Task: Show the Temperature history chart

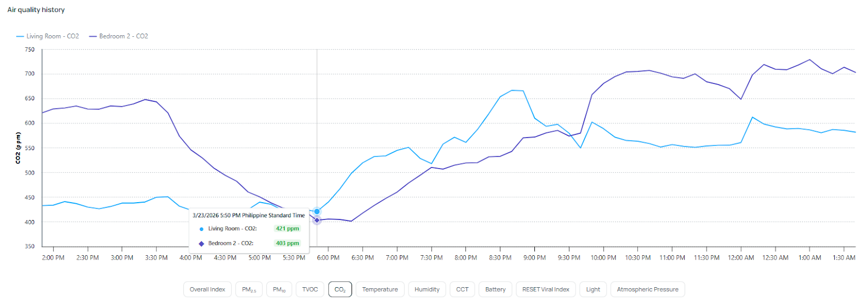Action: (380, 289)
